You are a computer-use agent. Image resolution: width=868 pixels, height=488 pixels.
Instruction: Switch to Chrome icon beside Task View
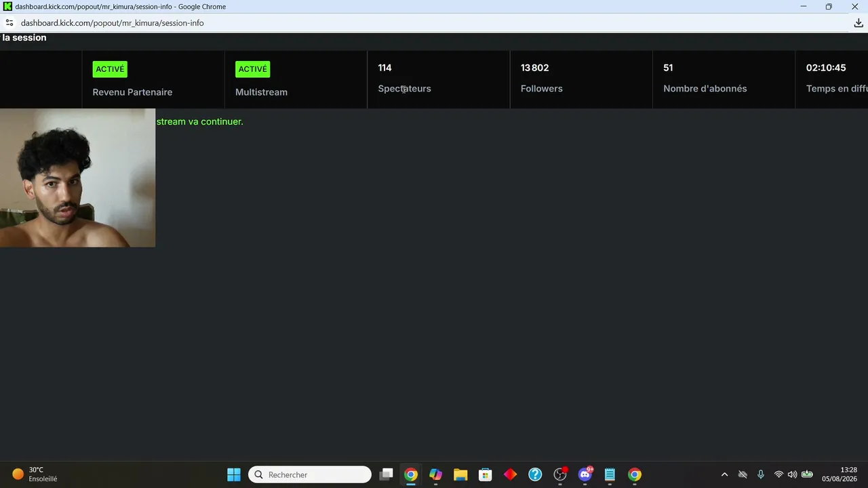pyautogui.click(x=411, y=474)
